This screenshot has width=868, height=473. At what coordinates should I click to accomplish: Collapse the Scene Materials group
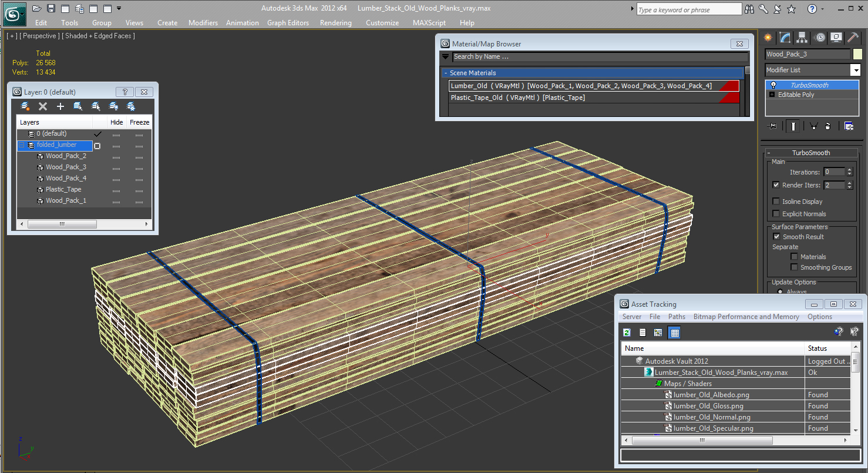[x=593, y=73]
